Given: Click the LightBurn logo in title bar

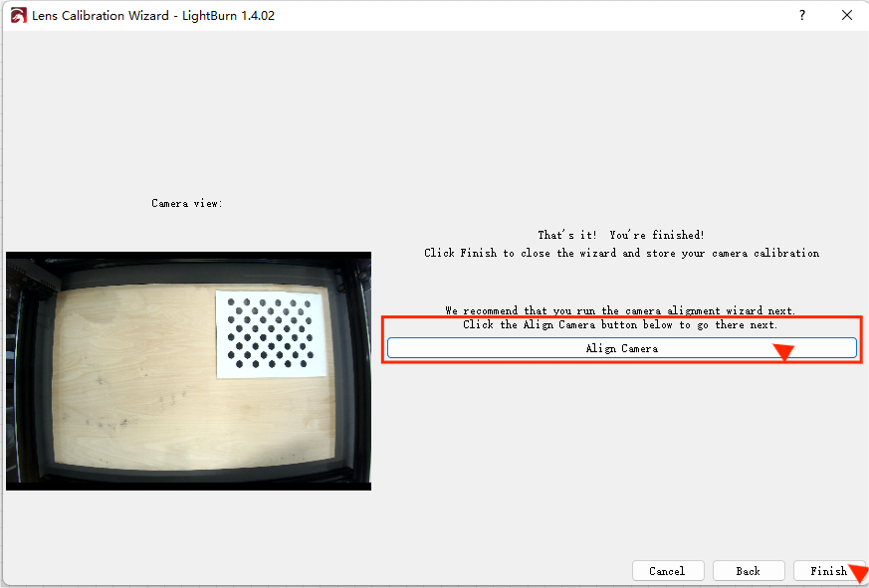Looking at the screenshot, I should 18,16.
